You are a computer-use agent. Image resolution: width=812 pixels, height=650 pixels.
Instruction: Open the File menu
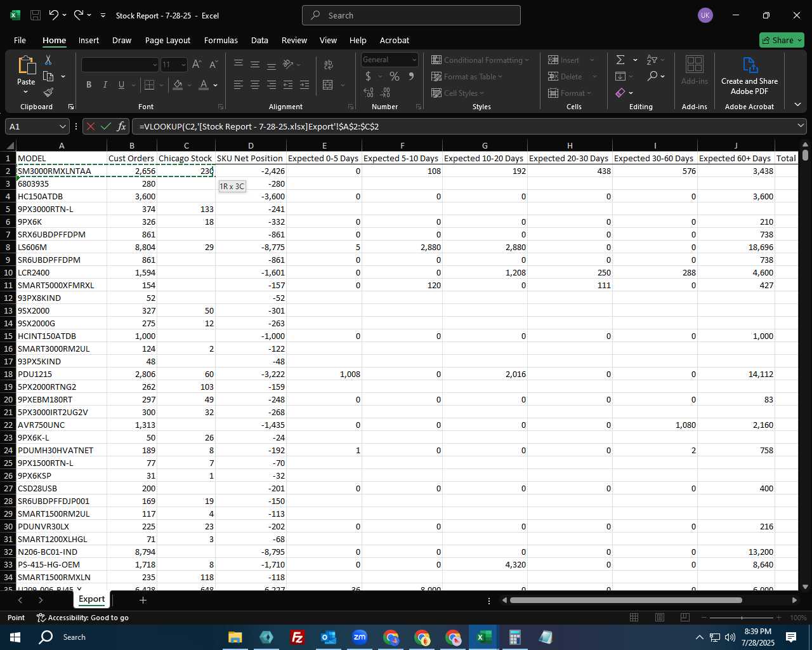(x=20, y=40)
